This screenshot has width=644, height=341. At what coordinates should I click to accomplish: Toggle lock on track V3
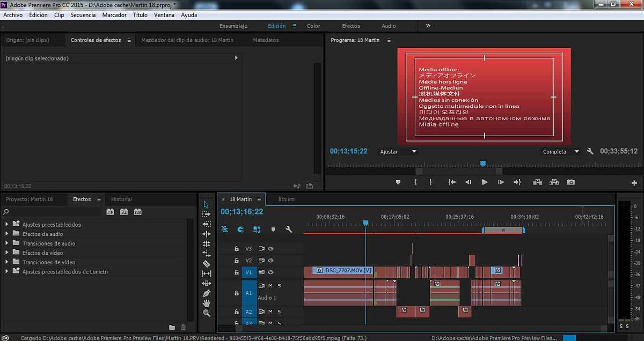click(x=236, y=249)
